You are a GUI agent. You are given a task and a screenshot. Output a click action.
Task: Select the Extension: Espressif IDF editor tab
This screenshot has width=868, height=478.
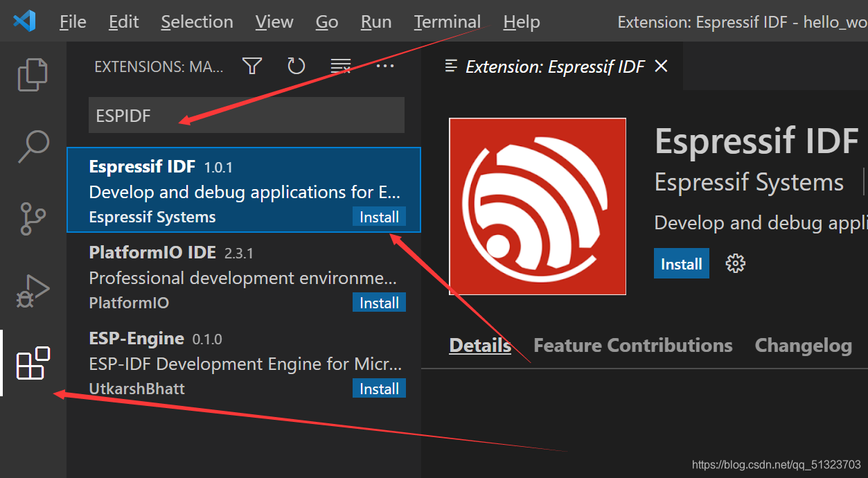553,67
